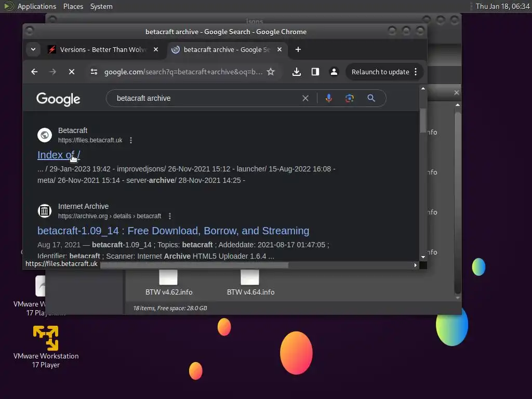Open the Index of / result link
This screenshot has width=532, height=399.
coord(59,155)
